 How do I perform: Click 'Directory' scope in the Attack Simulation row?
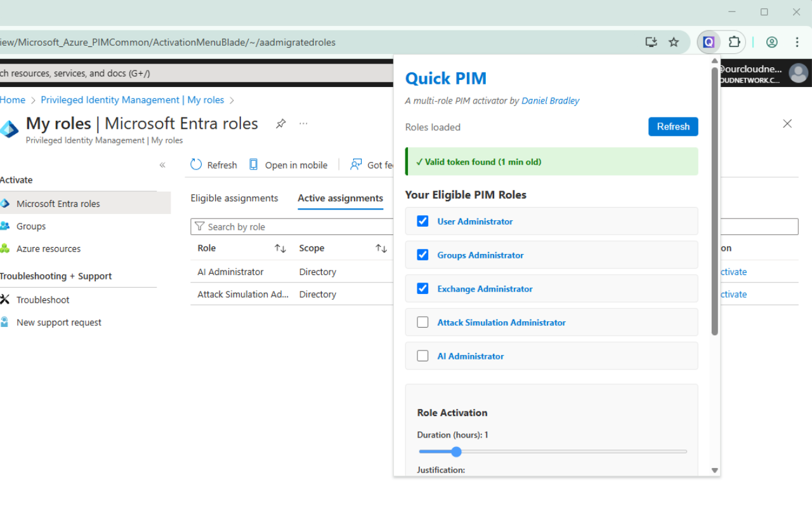click(x=318, y=294)
